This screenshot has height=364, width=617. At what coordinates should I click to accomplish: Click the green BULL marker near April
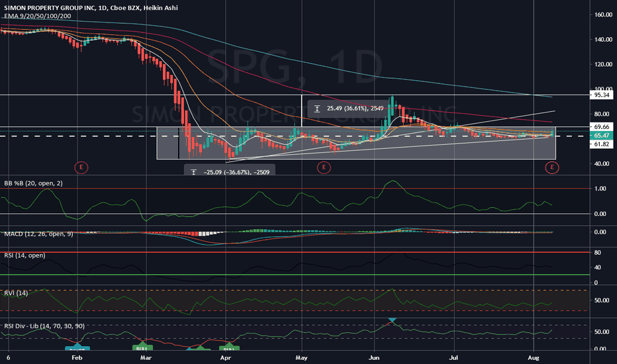point(229,347)
